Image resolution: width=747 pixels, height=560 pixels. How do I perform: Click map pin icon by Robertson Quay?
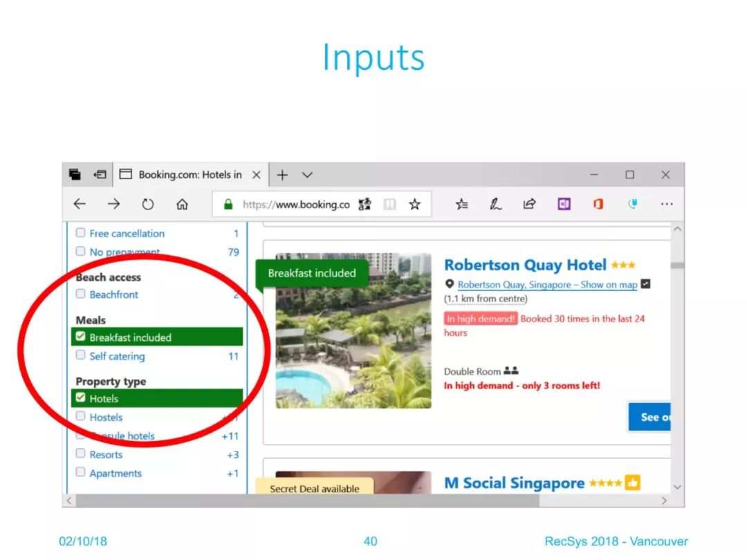[x=450, y=284]
